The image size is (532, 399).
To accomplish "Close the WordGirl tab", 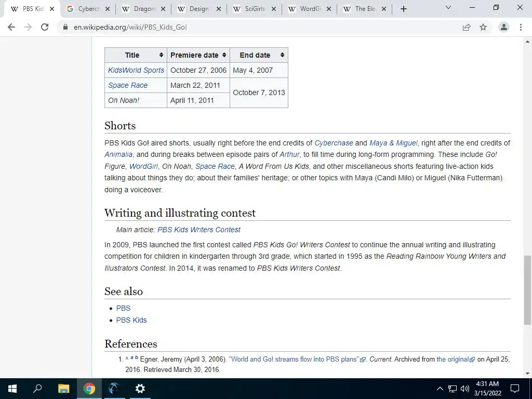I will tap(329, 9).
